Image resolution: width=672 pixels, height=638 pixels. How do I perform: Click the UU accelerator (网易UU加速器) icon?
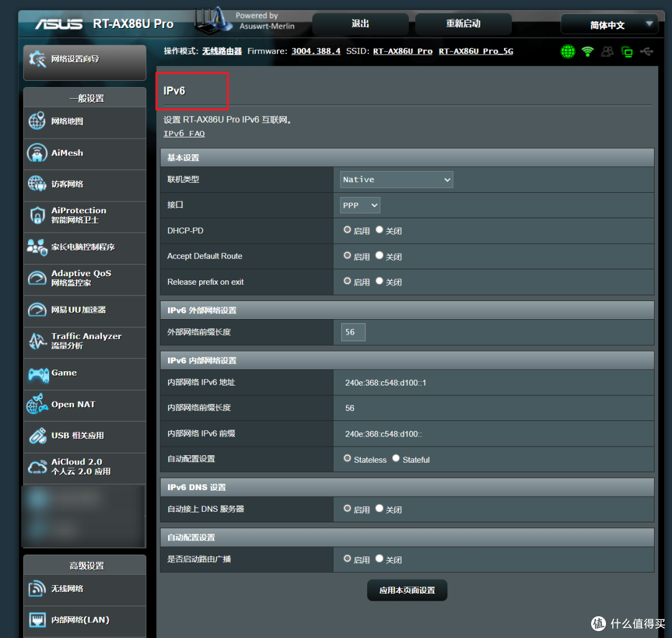point(37,310)
